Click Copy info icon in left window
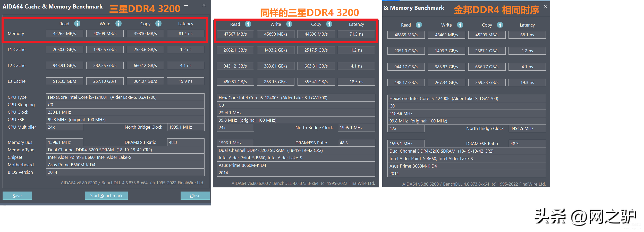 click(x=158, y=23)
